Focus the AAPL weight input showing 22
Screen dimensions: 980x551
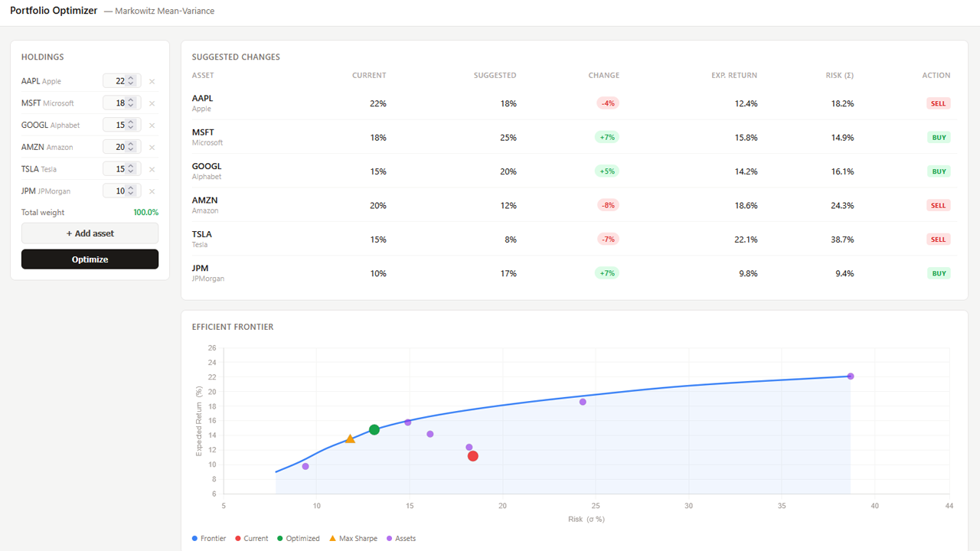coord(121,81)
